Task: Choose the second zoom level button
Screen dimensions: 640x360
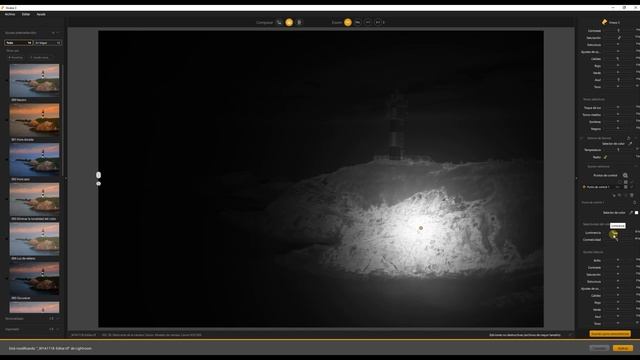Action: tap(358, 22)
